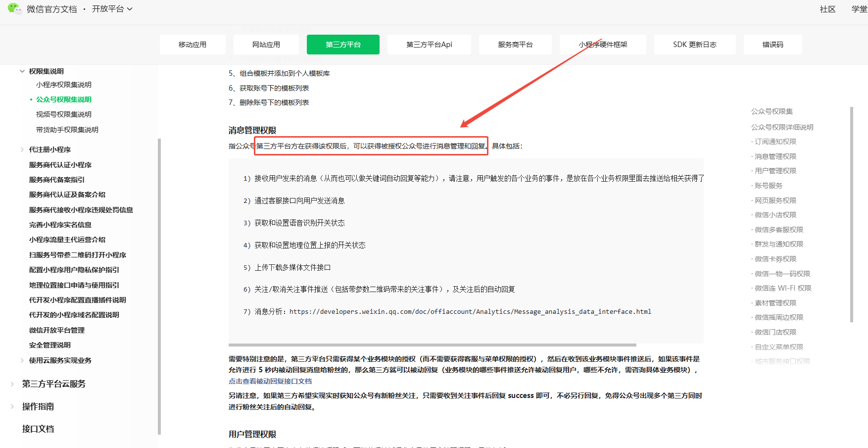Jump to 微信摇周边权限 in outline

[x=779, y=317]
